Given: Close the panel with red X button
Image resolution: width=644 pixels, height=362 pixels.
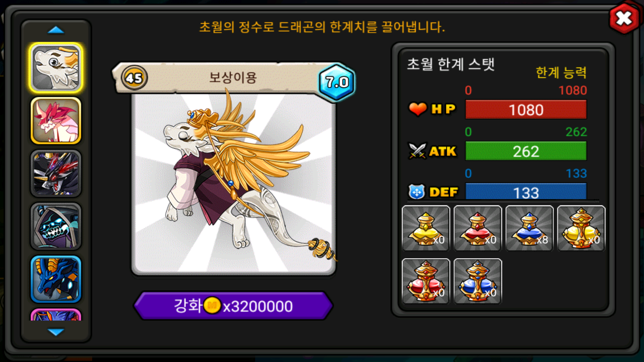Looking at the screenshot, I should [624, 18].
